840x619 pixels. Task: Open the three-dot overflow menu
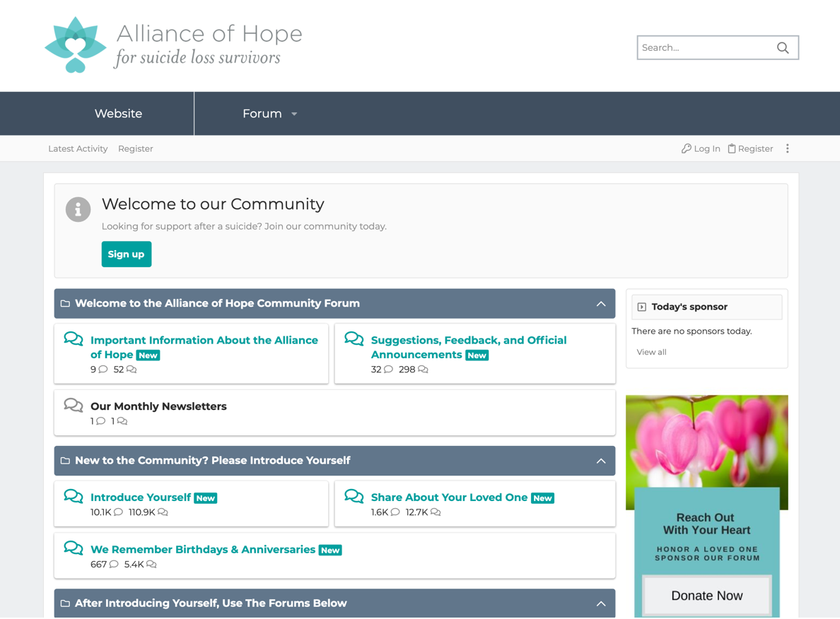pos(787,148)
